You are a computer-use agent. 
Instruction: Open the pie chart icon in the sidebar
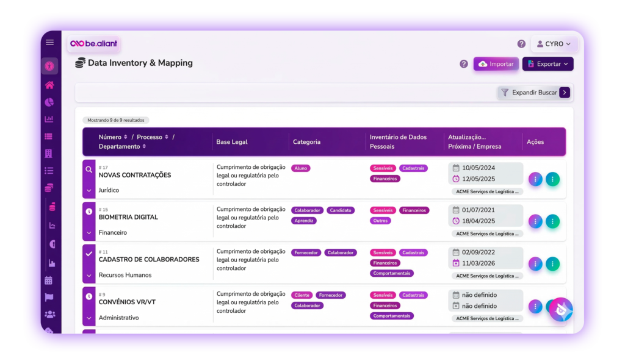(x=49, y=102)
